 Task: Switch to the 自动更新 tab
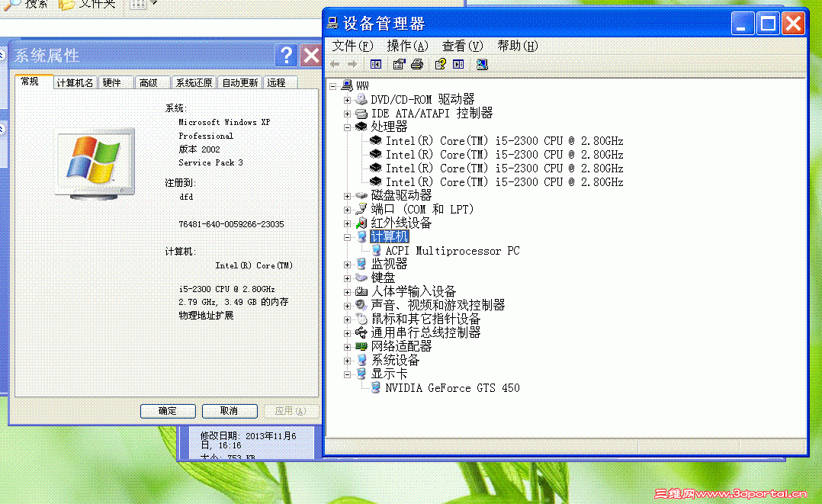(x=239, y=83)
